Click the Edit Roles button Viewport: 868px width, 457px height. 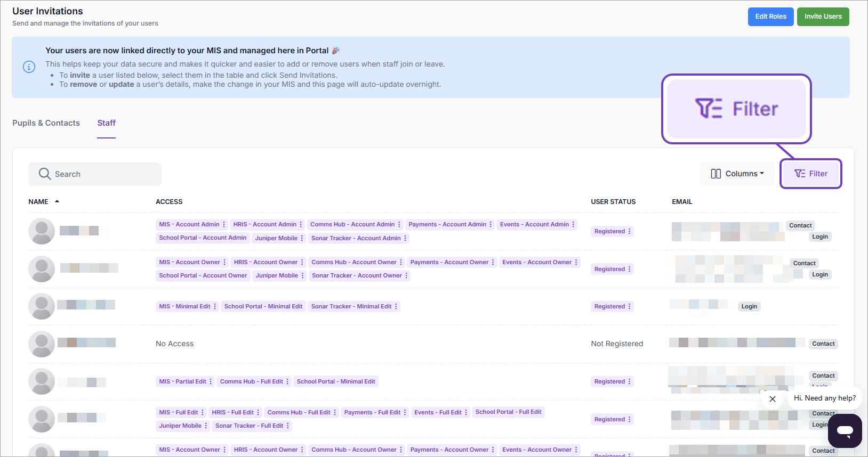pyautogui.click(x=770, y=17)
